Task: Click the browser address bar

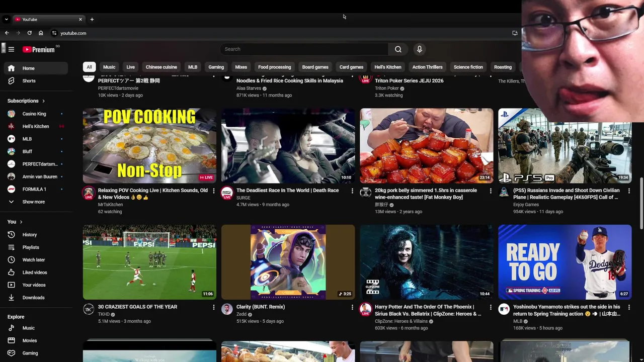Action: (x=281, y=33)
